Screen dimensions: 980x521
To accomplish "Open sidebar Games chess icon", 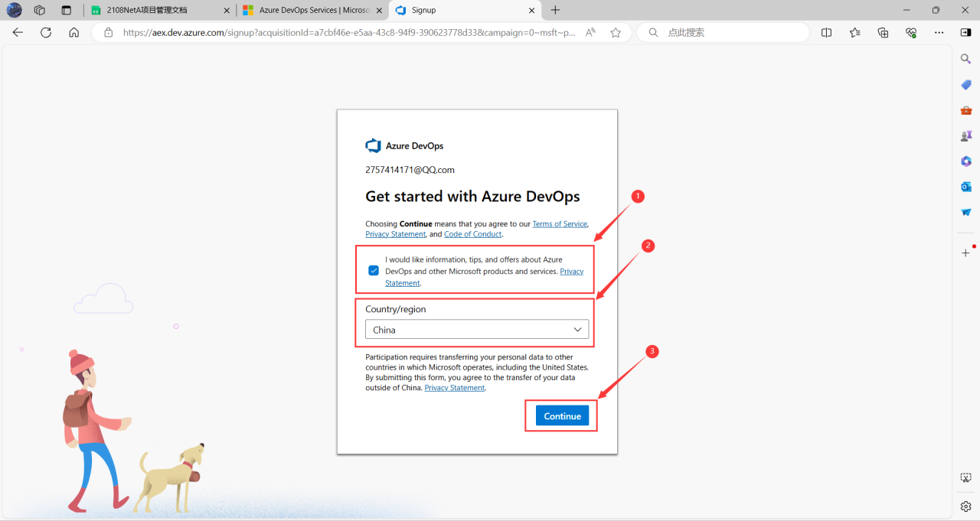I will (966, 135).
